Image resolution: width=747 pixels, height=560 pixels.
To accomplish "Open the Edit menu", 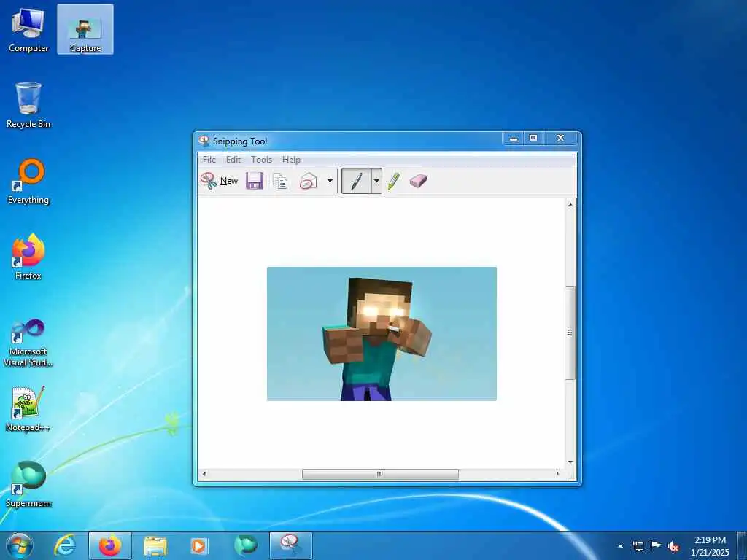I will tap(233, 160).
